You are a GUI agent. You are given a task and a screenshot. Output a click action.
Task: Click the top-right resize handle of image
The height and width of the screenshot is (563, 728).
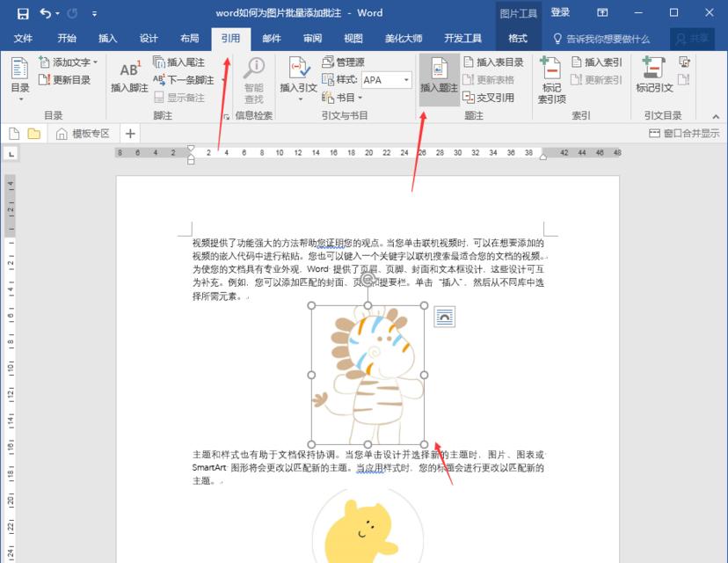coord(424,305)
